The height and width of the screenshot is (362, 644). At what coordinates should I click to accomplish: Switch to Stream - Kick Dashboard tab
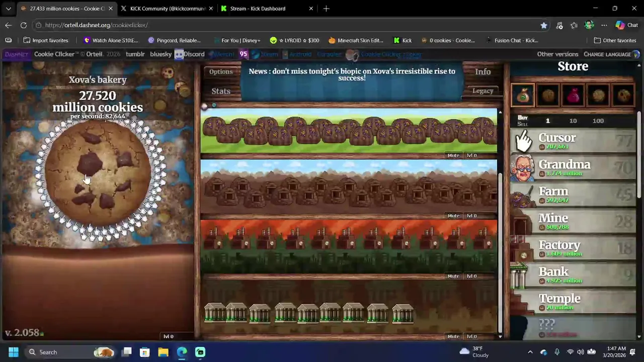pos(268,9)
